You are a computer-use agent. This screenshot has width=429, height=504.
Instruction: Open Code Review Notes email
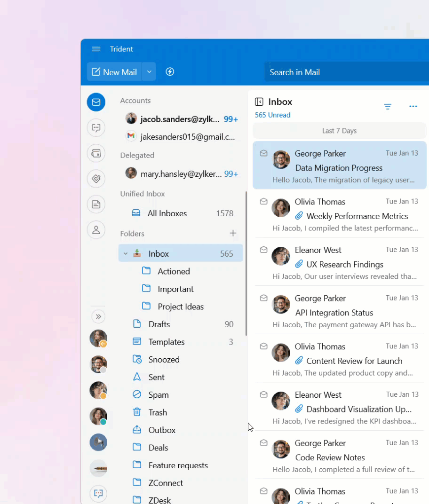pos(340,455)
